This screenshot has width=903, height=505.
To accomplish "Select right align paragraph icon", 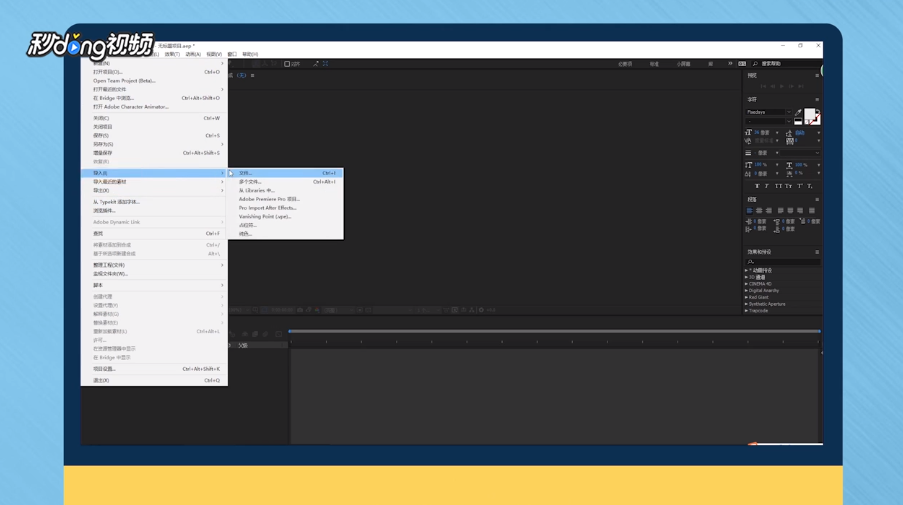I will (768, 211).
